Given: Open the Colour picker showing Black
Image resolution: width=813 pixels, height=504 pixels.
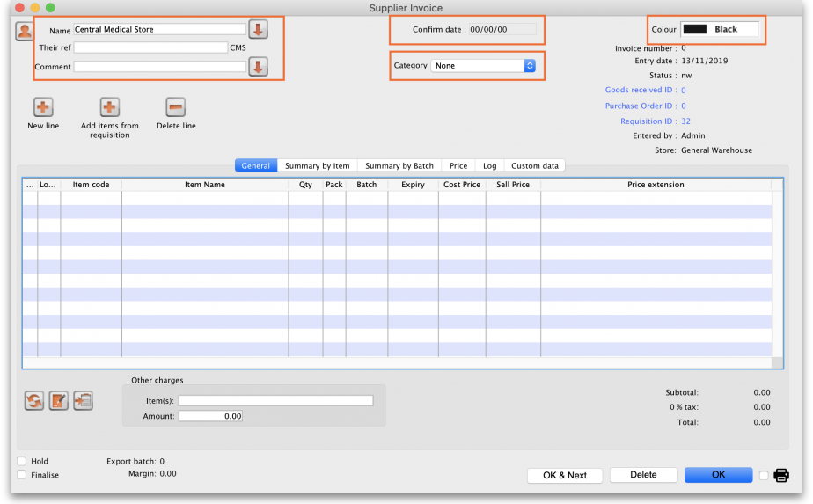Looking at the screenshot, I should click(720, 29).
